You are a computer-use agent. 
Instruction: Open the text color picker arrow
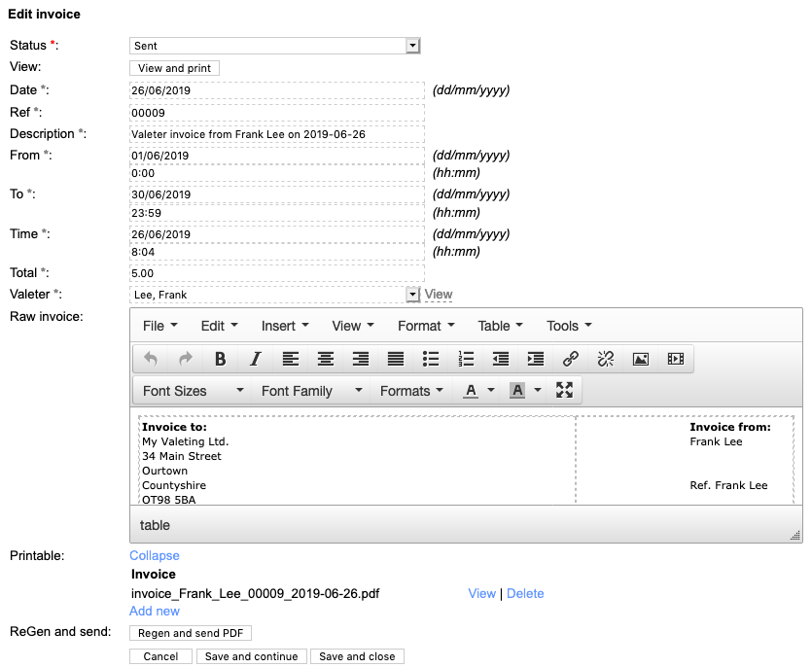pyautogui.click(x=491, y=391)
